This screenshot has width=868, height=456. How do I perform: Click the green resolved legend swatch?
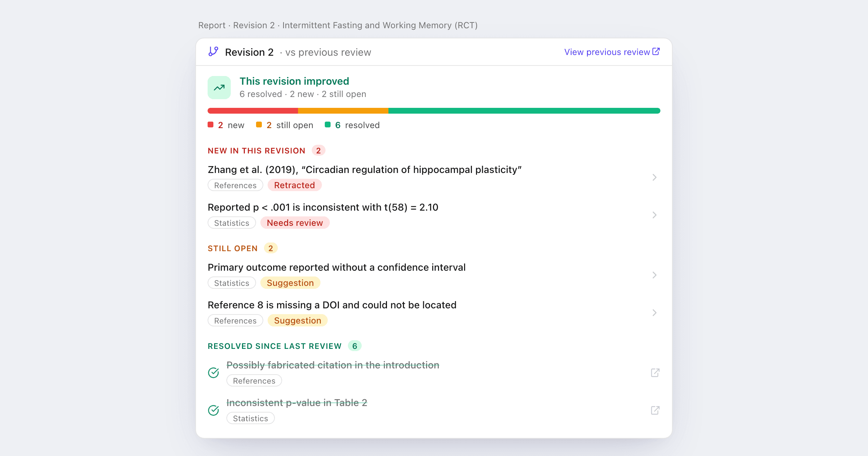pos(328,125)
